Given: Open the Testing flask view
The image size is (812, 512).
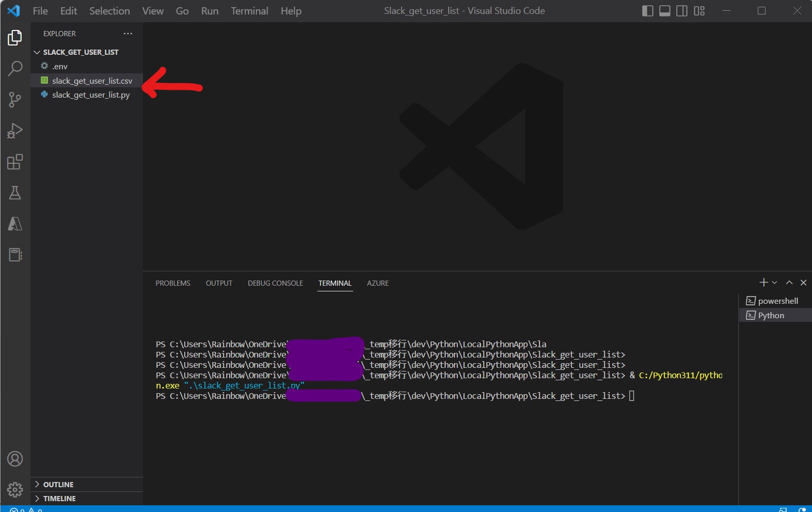Looking at the screenshot, I should point(15,193).
